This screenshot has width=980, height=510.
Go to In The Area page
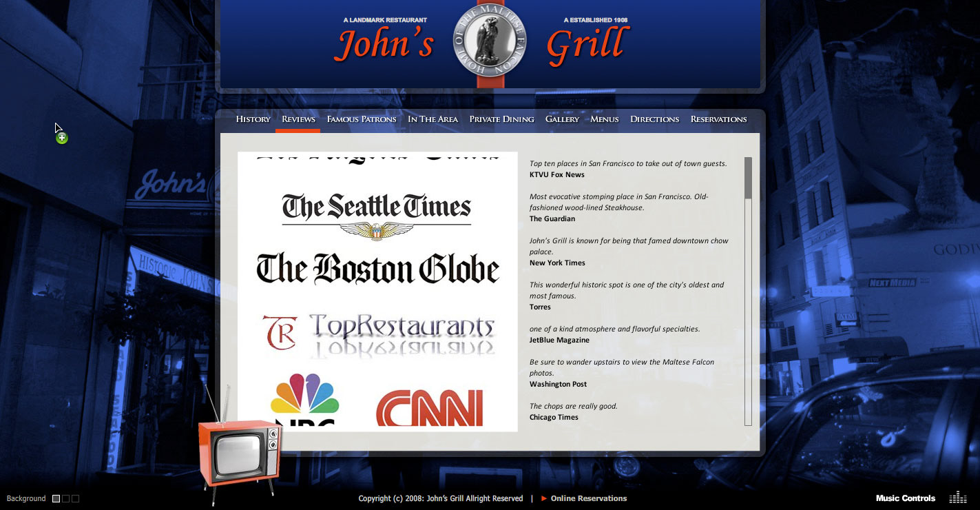point(432,119)
